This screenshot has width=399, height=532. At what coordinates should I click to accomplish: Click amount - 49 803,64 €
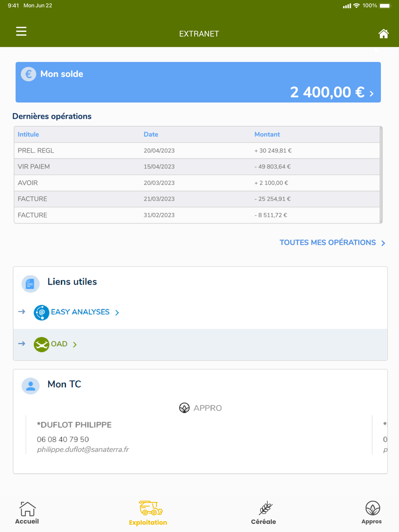coord(273,167)
